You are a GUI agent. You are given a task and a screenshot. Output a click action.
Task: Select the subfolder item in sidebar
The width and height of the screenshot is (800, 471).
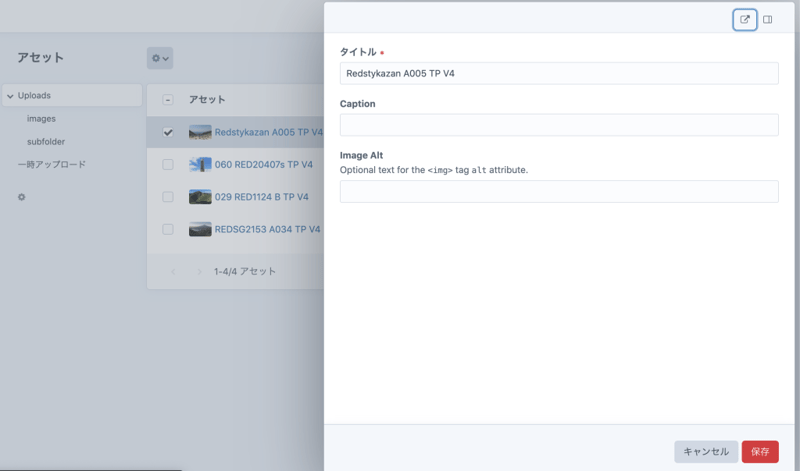pos(46,142)
